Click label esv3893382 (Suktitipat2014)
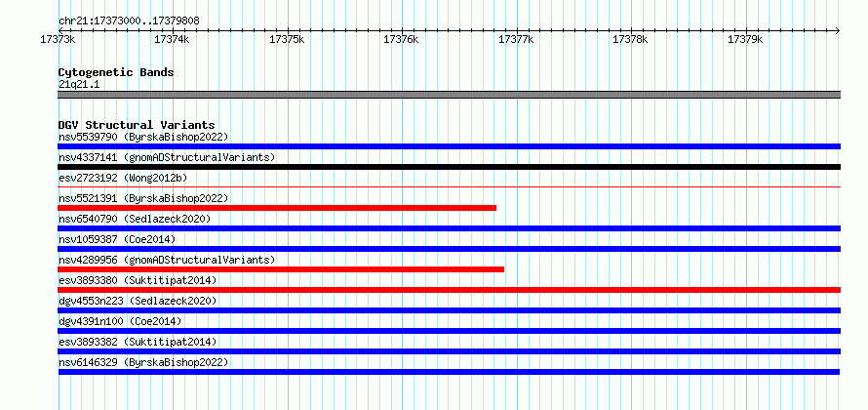 [138, 342]
